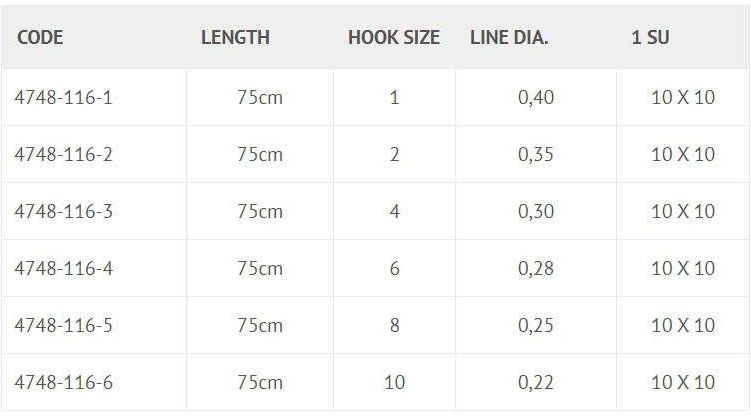
Task: Click the 0,40 line diameter cell
Action: [x=536, y=97]
